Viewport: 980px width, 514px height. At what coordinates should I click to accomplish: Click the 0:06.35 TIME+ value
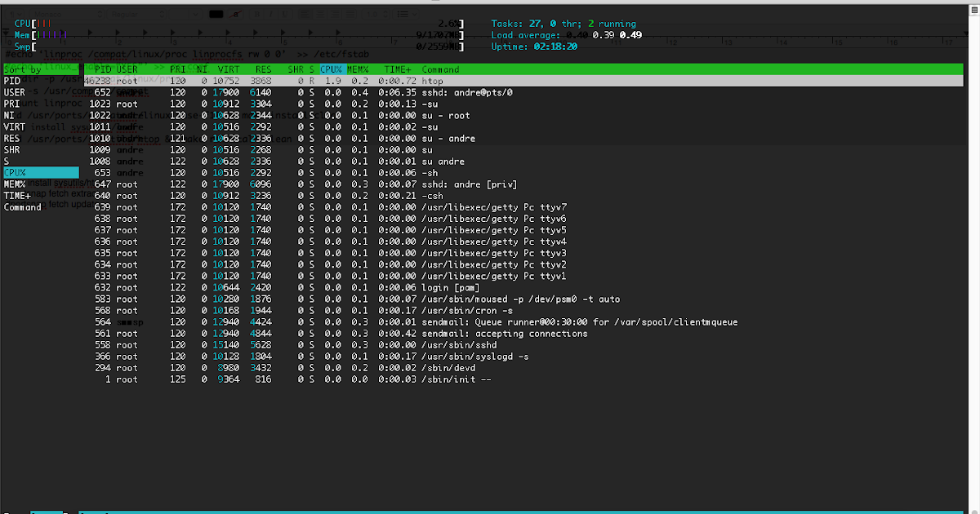coord(398,92)
